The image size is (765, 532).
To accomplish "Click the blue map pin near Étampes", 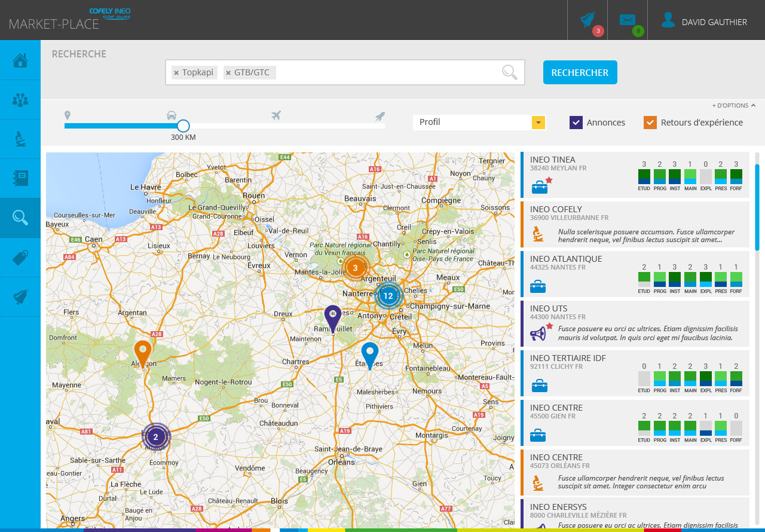I will coord(370,355).
